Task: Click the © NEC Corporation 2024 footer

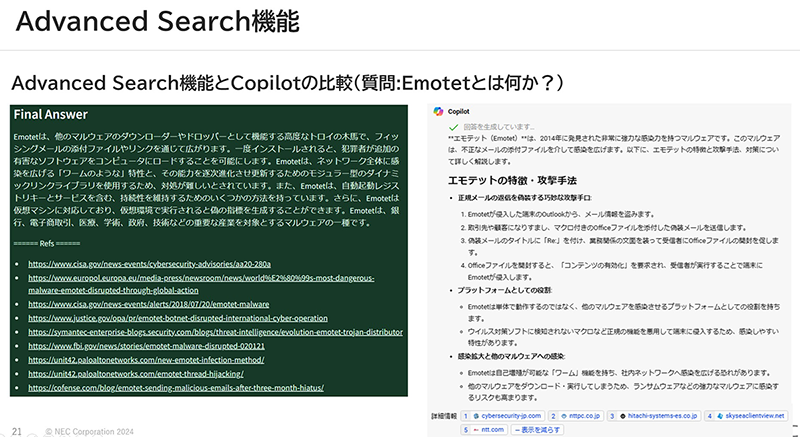Action: pyautogui.click(x=89, y=432)
